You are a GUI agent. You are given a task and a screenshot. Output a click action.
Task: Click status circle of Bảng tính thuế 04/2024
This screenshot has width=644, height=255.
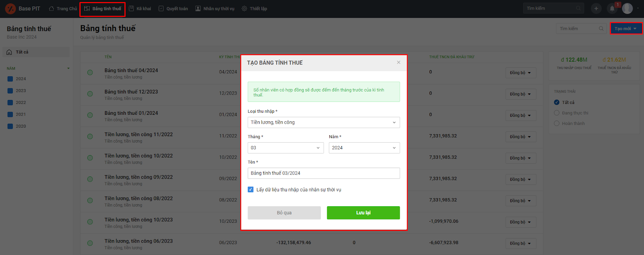click(x=90, y=73)
